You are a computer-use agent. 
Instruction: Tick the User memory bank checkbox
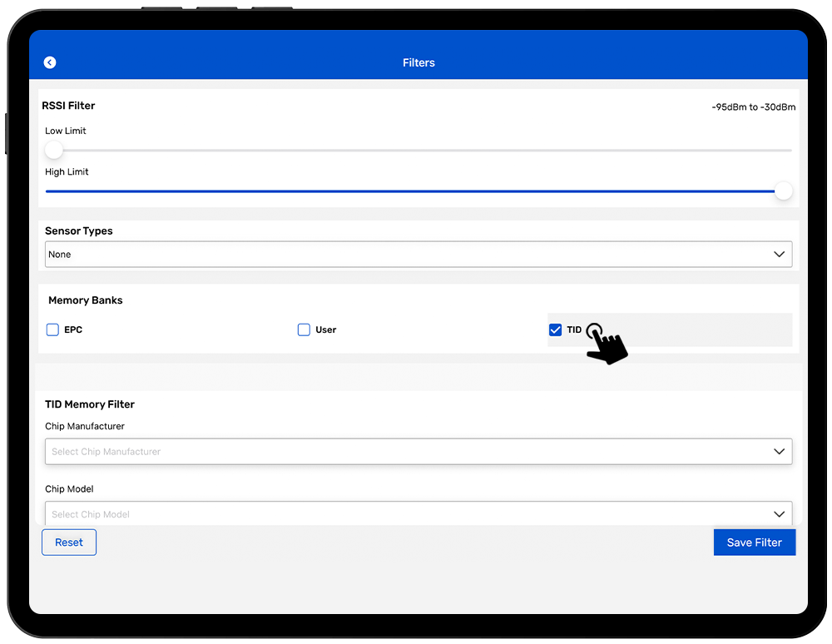coord(304,330)
